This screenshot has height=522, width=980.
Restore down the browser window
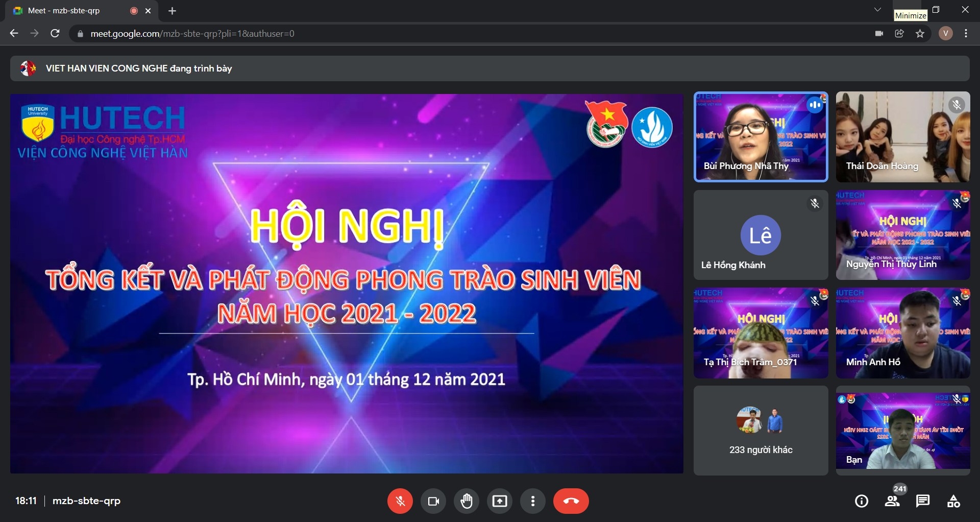click(936, 10)
